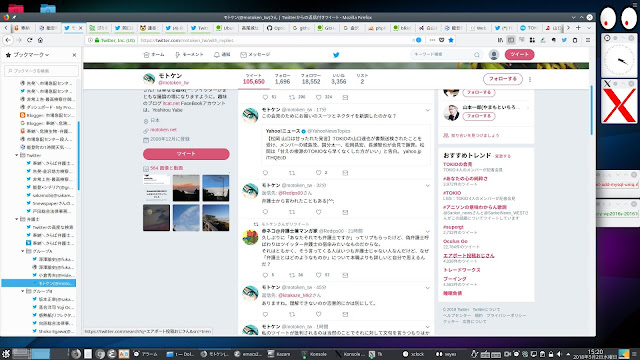Retweet the ネコ@弁護士業マン tweet with 36 retweets
Screen dimensions: 640x360
292,275
